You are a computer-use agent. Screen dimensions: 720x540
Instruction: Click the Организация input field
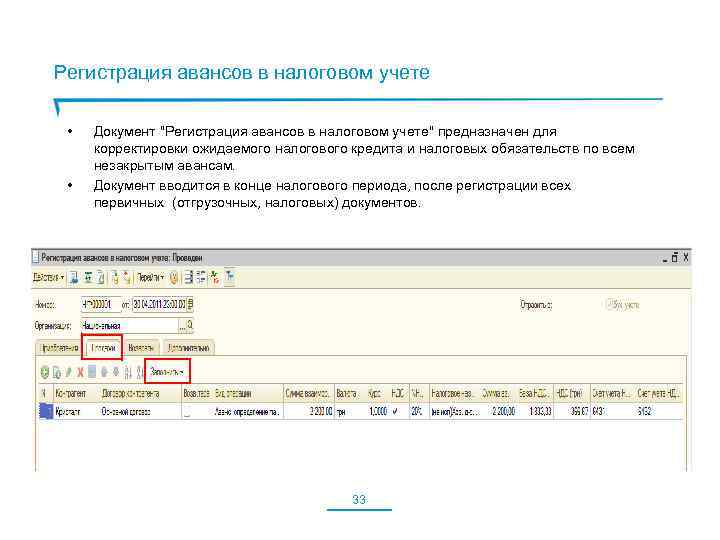[130, 326]
